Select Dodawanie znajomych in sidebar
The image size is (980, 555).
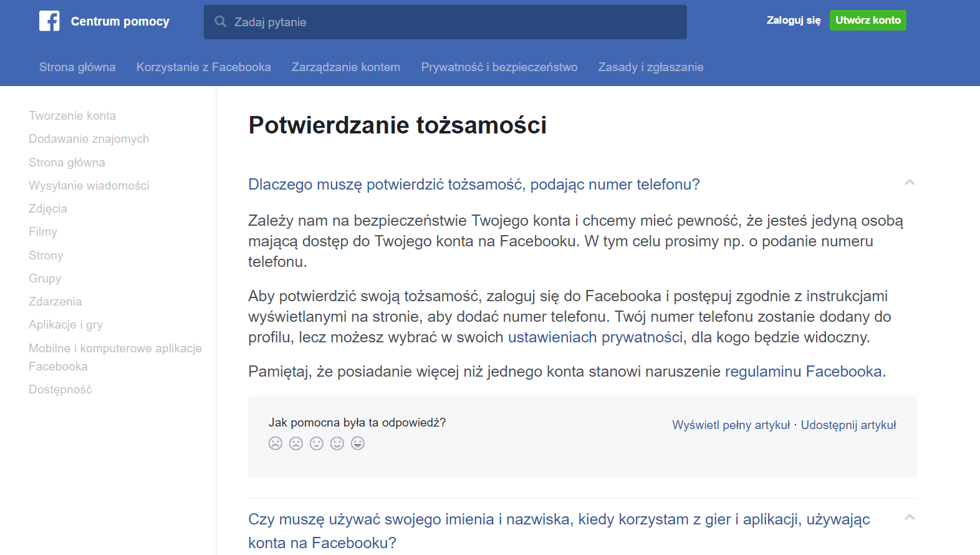[89, 139]
